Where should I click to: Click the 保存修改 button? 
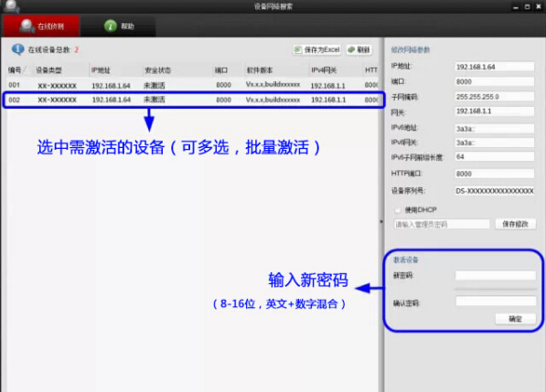coord(515,224)
